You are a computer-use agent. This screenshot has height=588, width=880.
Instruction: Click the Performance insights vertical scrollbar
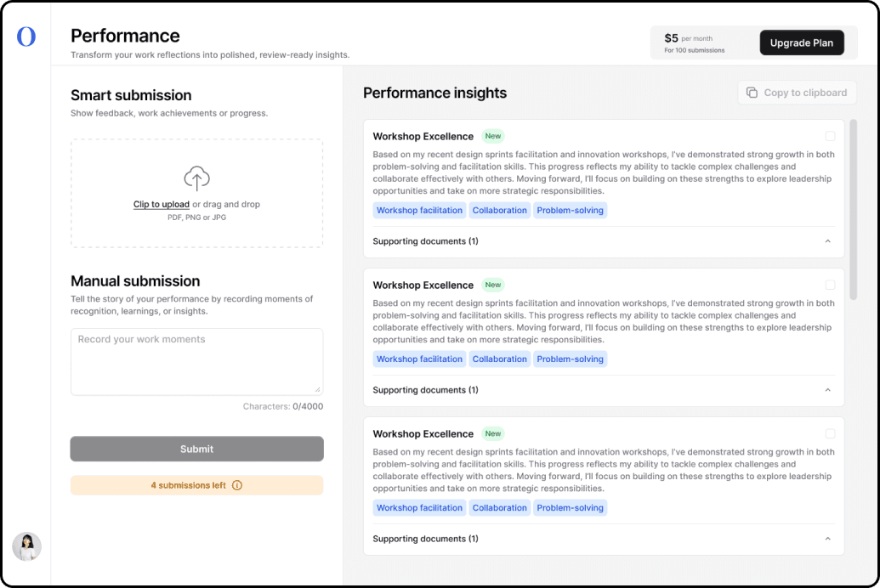(853, 209)
